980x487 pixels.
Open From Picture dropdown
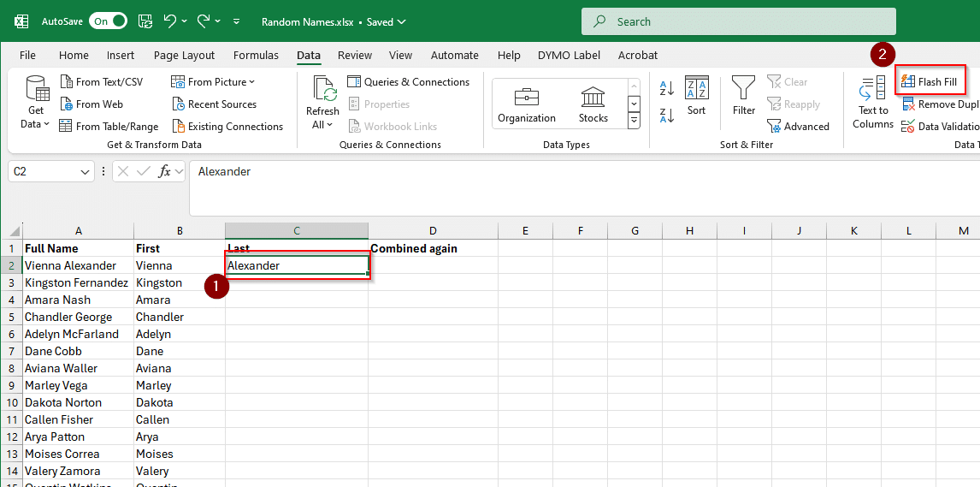pyautogui.click(x=214, y=82)
